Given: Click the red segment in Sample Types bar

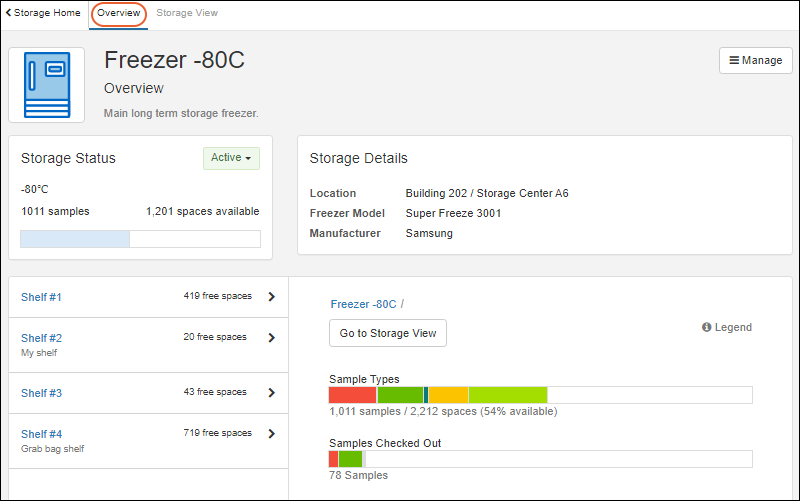Looking at the screenshot, I should [352, 395].
